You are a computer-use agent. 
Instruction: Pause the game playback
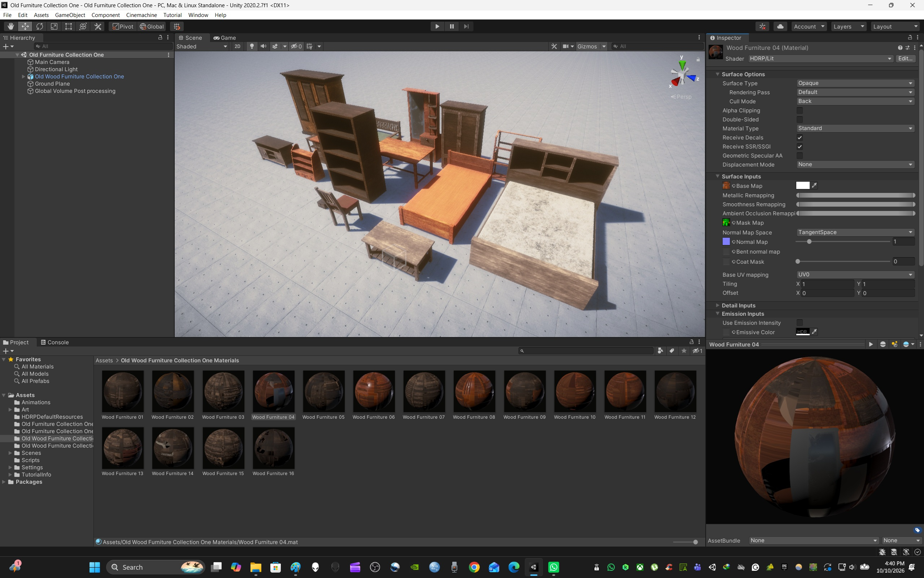(x=452, y=26)
